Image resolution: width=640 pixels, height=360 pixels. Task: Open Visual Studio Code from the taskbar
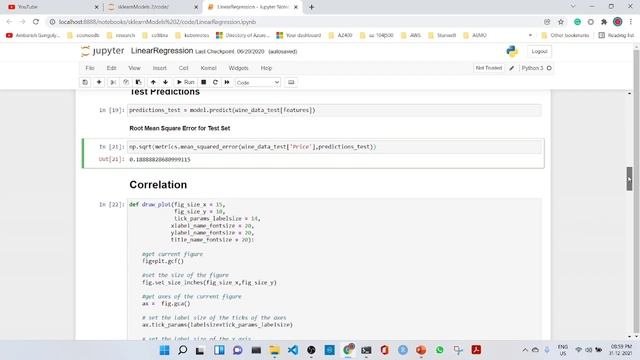[293, 350]
